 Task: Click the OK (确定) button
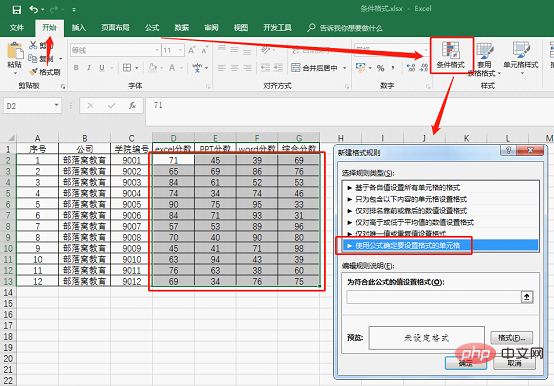(466, 363)
